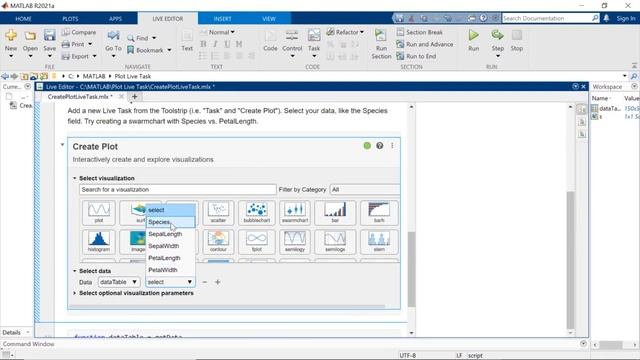Viewport: 640px width, 360px height.
Task: Choose the semilogy visualization
Action: pyautogui.click(x=295, y=242)
